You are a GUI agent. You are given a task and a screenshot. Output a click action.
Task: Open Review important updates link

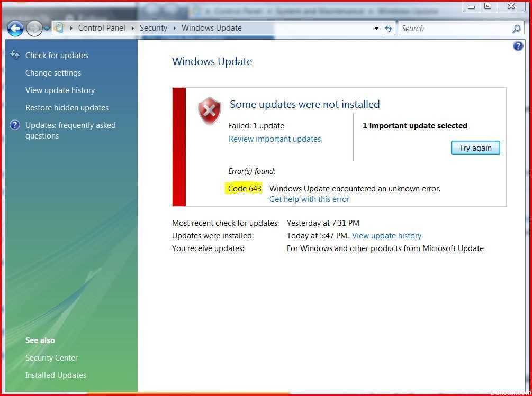[x=275, y=139]
